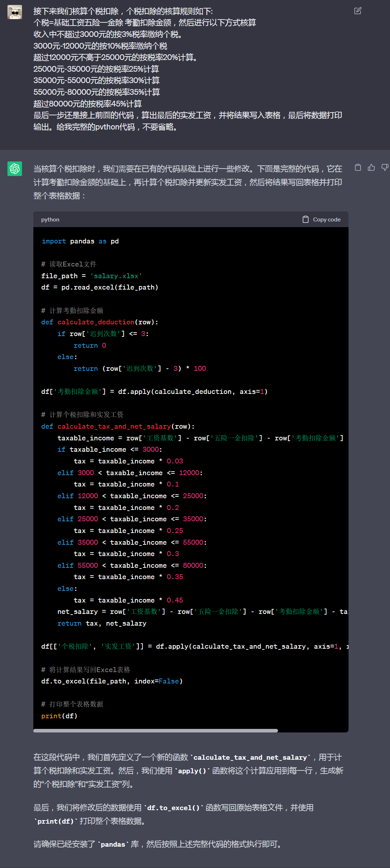The image size is (390, 868).
Task: Click the print(df) line
Action: tap(59, 716)
